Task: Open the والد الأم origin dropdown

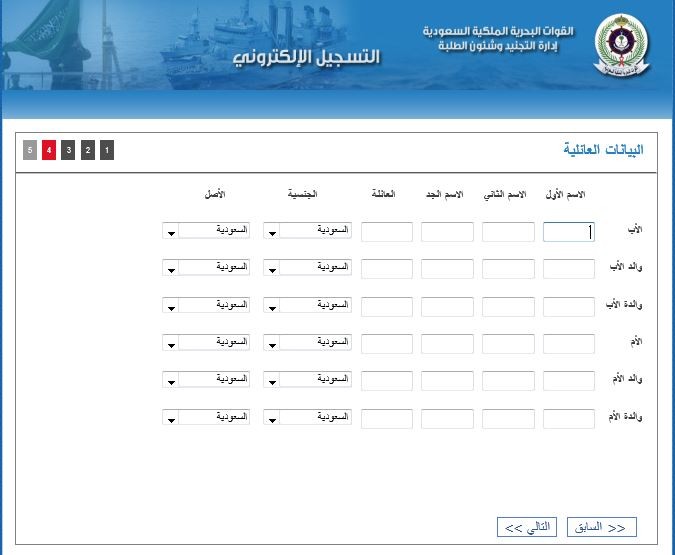Action: coord(206,379)
